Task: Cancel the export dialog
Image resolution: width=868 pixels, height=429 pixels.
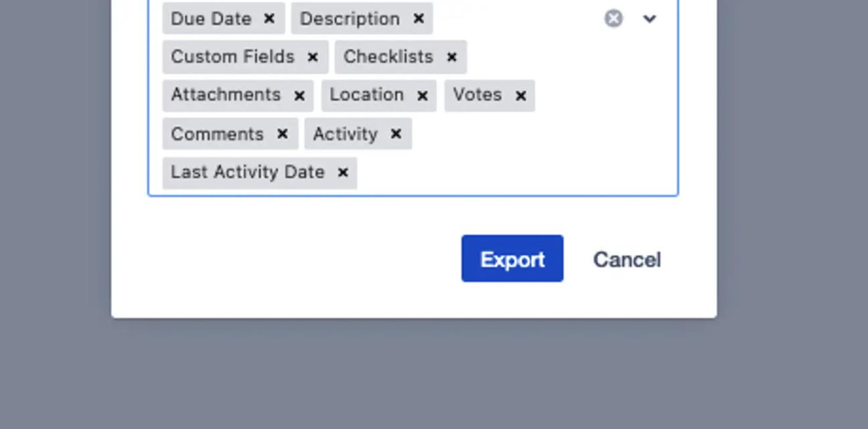Action: [x=626, y=258]
